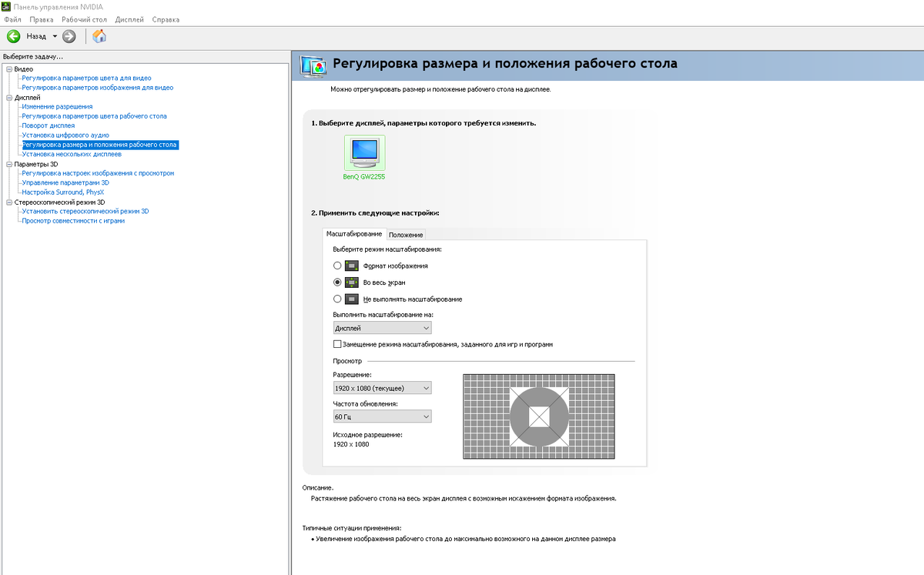This screenshot has width=924, height=575.
Task: Click the green Back arrow icon
Action: [x=13, y=36]
